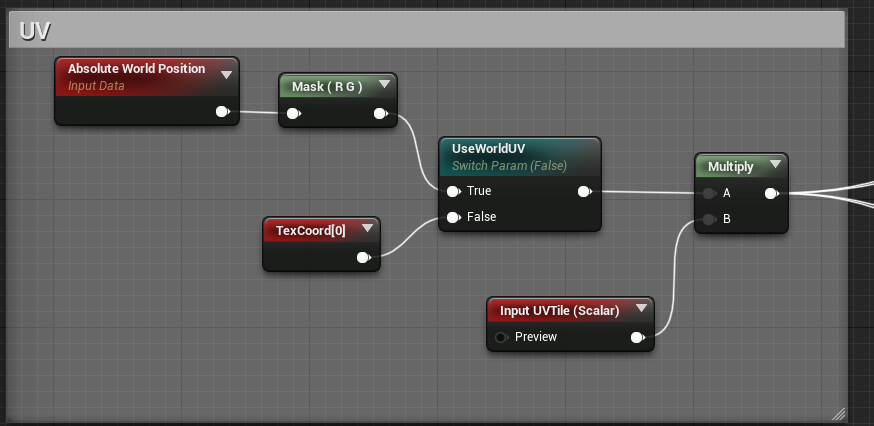Click the Mask (R G) input pin
The image size is (874, 426).
[x=293, y=114]
